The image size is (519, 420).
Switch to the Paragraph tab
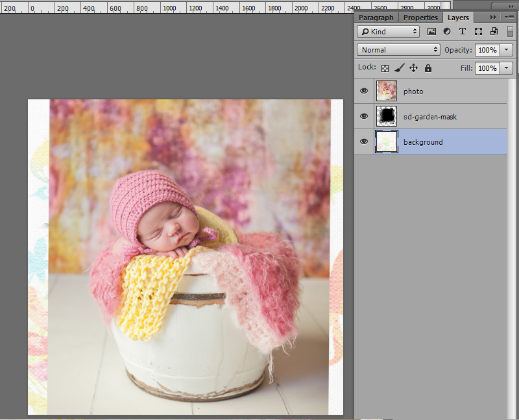[x=376, y=18]
